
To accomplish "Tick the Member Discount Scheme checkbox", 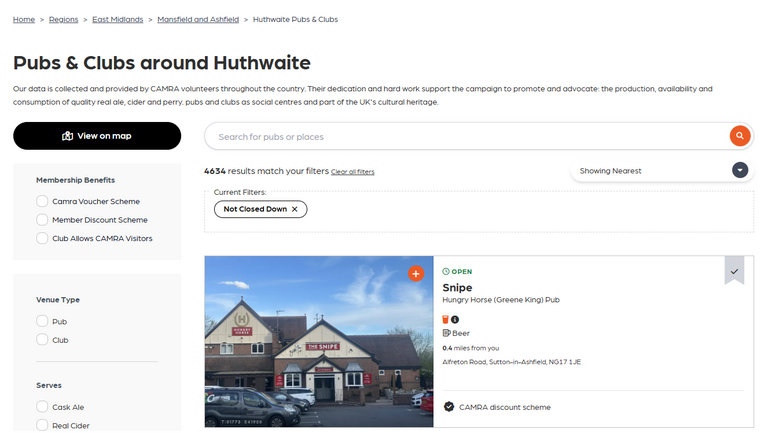I will (x=42, y=220).
